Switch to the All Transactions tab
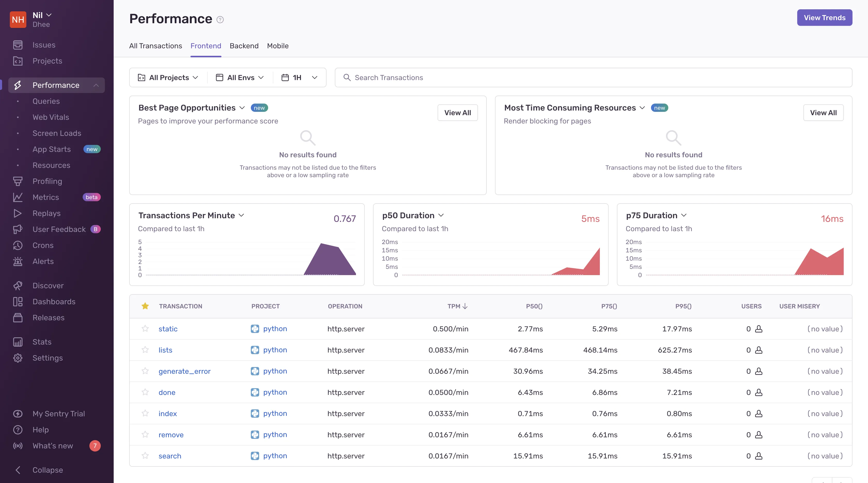 pyautogui.click(x=156, y=46)
